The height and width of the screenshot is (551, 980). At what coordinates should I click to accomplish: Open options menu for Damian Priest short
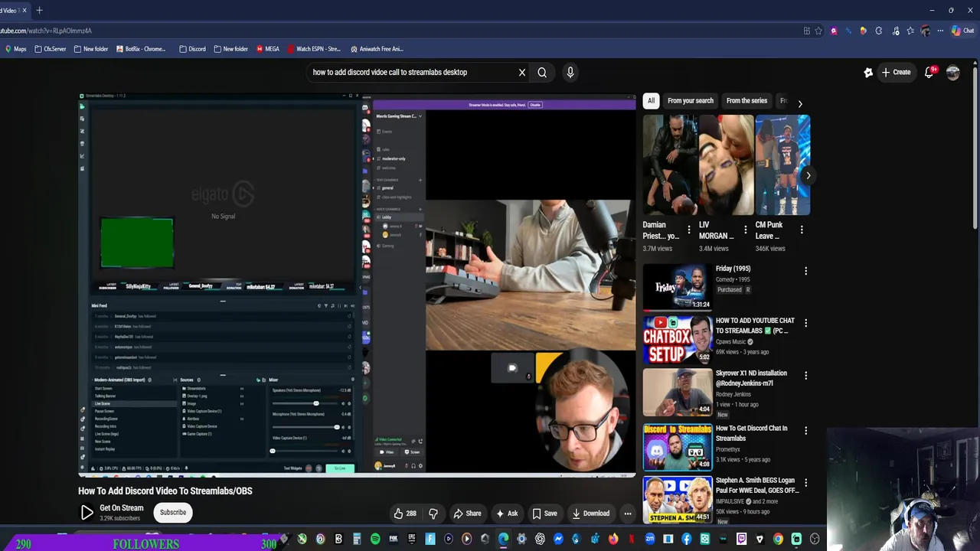[x=689, y=230]
